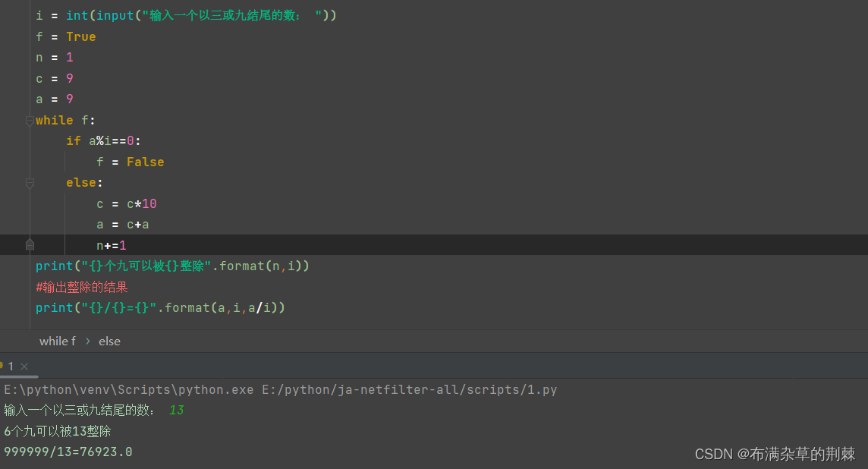Open the else breadcrumb
The image size is (868, 469).
tap(109, 341)
